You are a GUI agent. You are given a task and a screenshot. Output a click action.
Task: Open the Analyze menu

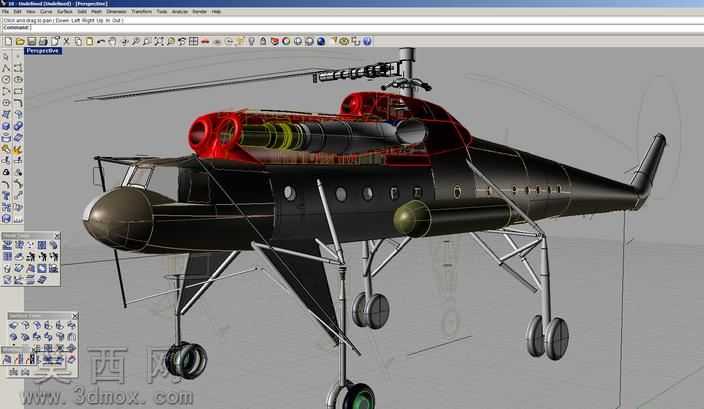coord(180,12)
